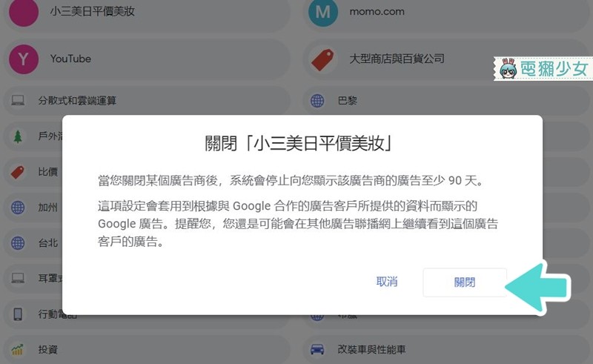593x364 pixels.
Task: Select the globe icon next to 巴黎
Action: [x=317, y=100]
